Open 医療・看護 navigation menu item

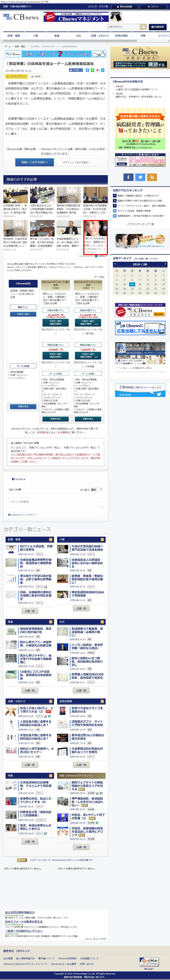[14, 36]
